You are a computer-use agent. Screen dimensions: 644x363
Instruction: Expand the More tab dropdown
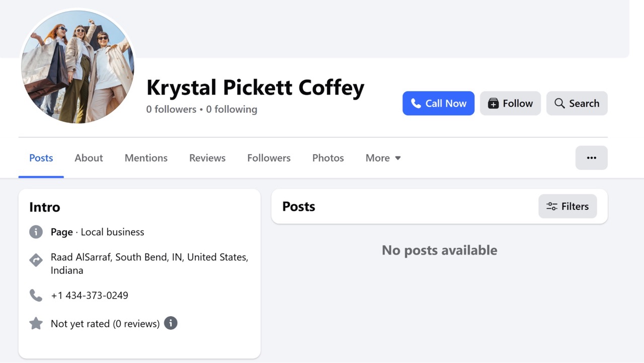click(383, 158)
